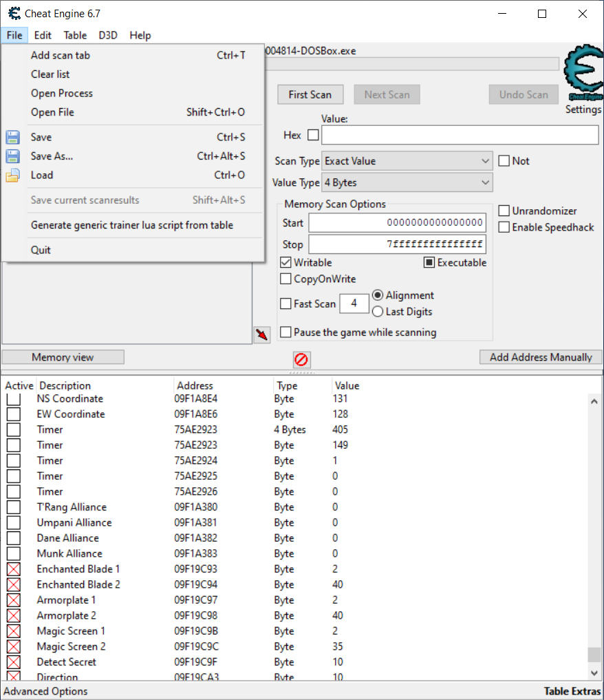The height and width of the screenshot is (700, 604).
Task: Uncheck the Enchanted Blade 1 active box
Action: tap(14, 569)
